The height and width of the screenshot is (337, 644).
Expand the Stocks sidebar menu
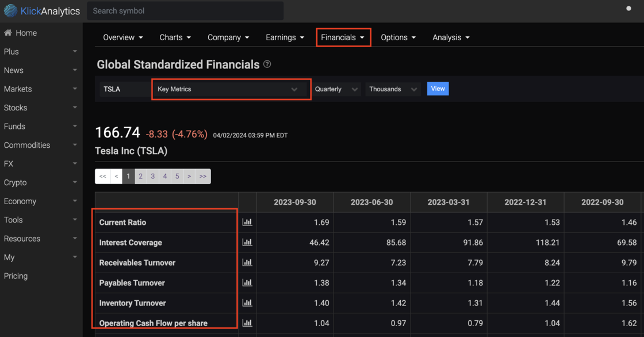40,108
